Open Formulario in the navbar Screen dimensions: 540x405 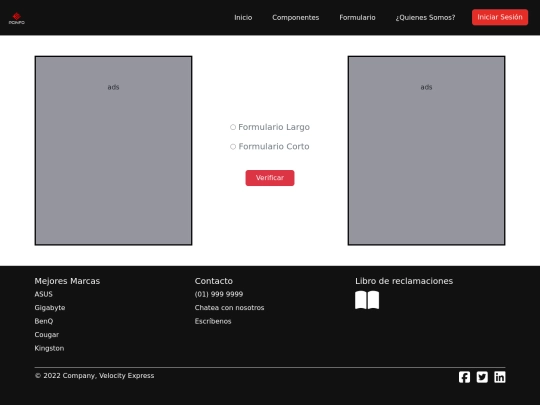(357, 18)
